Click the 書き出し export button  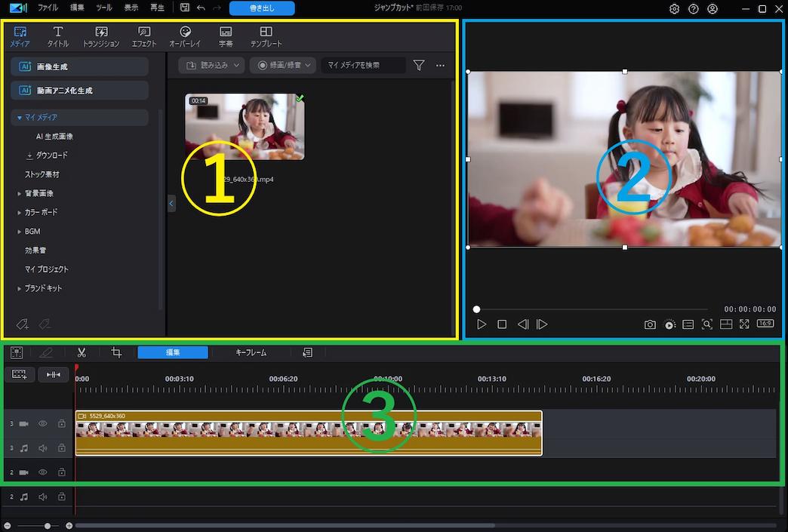tap(262, 8)
